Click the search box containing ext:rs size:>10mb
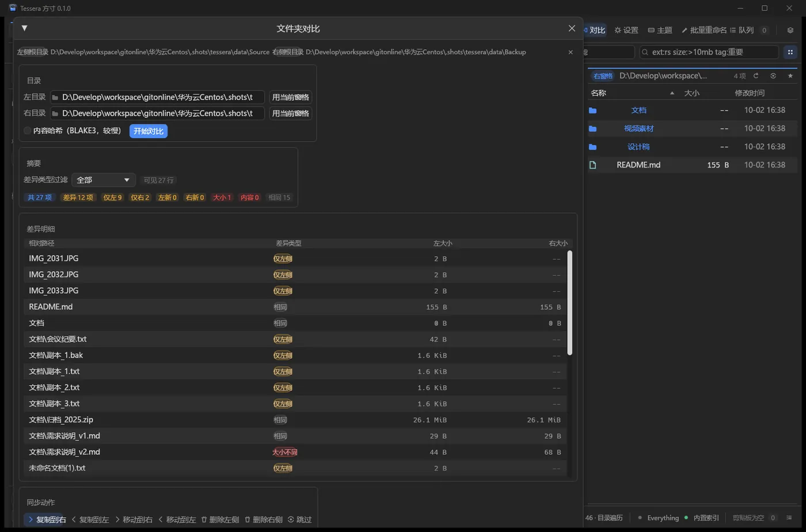 [709, 52]
